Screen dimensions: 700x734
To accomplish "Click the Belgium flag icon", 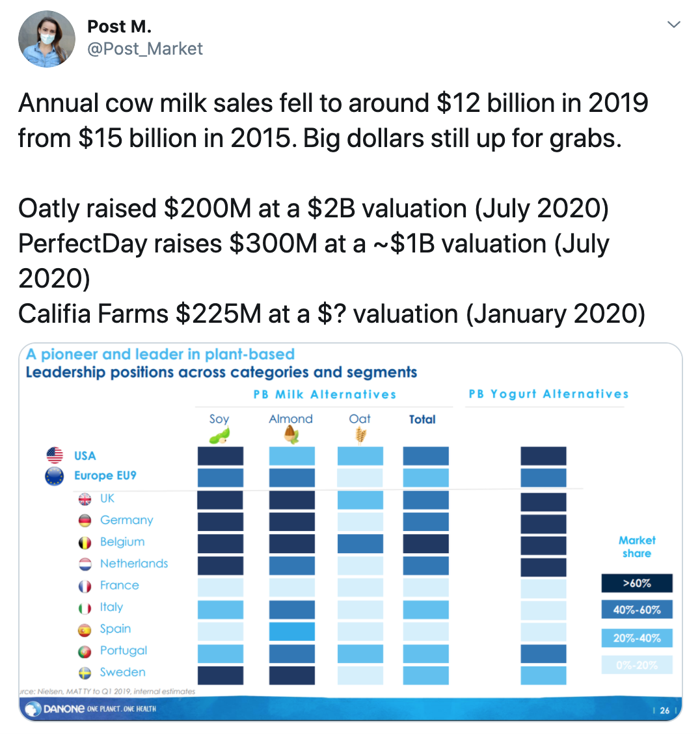I will 85,543.
